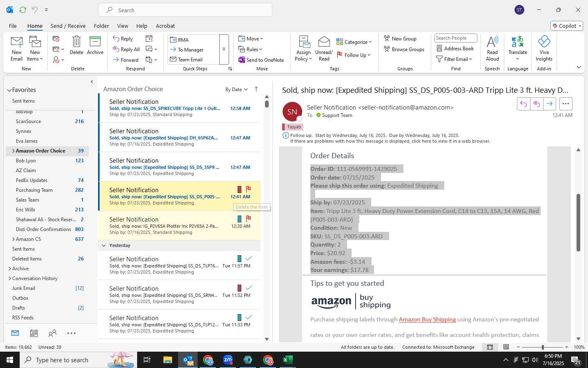The image size is (588, 368).
Task: Open the Address Book
Action: pos(455,48)
